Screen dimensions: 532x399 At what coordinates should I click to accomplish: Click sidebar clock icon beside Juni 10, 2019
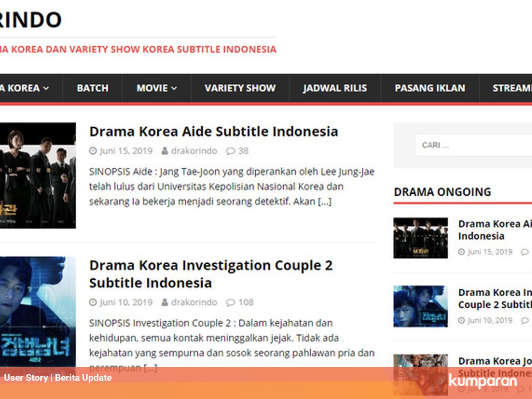point(462,321)
